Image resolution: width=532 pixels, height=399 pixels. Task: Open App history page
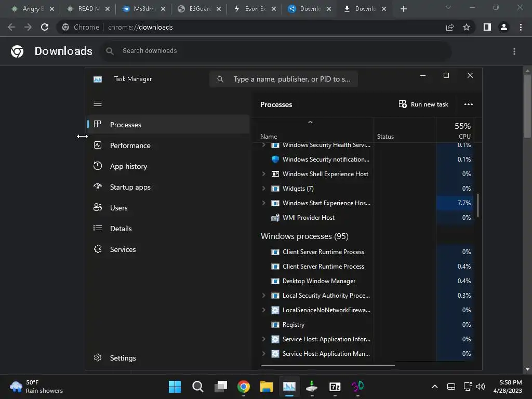[x=169, y=166]
